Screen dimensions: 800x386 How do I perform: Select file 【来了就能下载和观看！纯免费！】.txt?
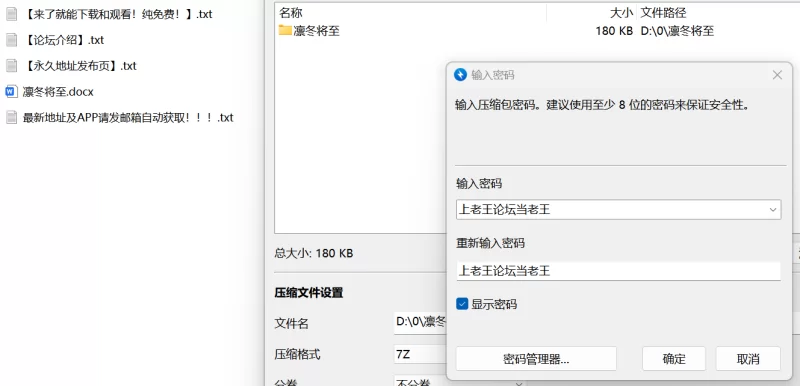[117, 14]
